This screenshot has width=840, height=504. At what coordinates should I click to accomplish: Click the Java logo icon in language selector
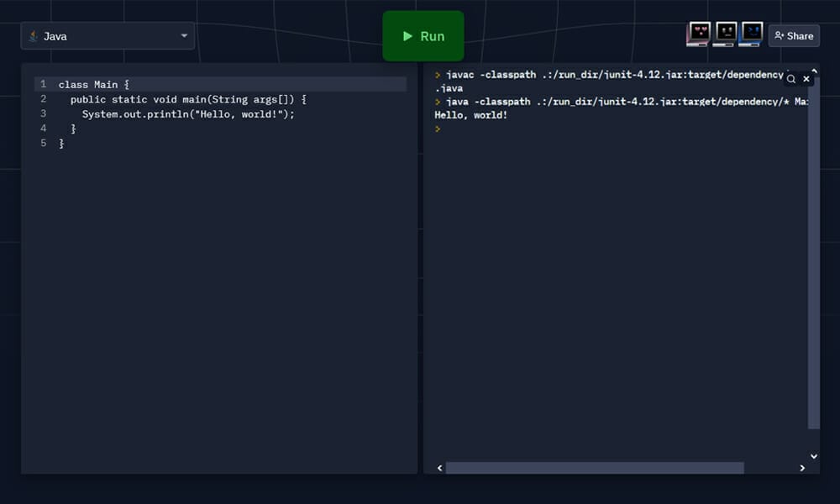(x=34, y=36)
